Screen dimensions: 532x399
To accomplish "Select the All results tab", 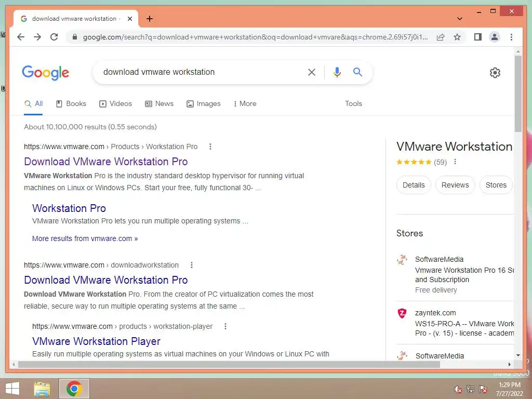I will coord(34,104).
